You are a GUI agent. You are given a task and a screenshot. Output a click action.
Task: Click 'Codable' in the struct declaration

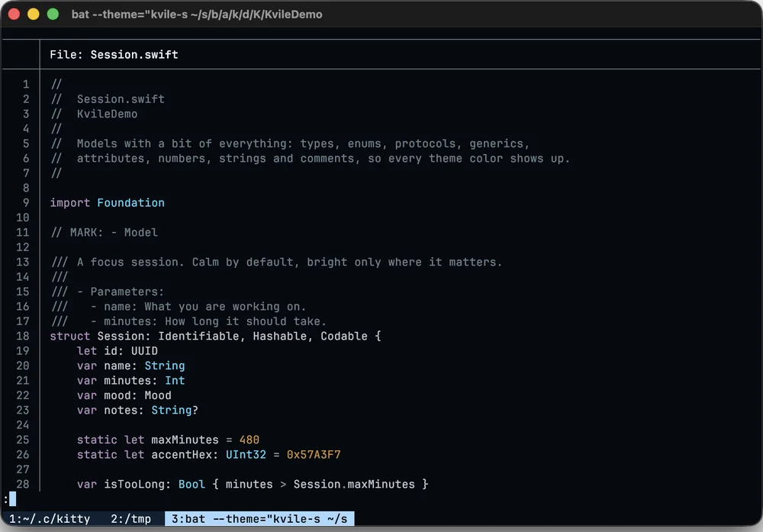click(x=344, y=337)
